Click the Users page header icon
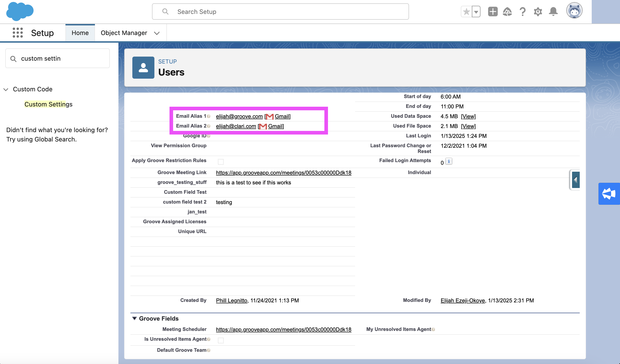The width and height of the screenshot is (620, 364). [x=143, y=68]
